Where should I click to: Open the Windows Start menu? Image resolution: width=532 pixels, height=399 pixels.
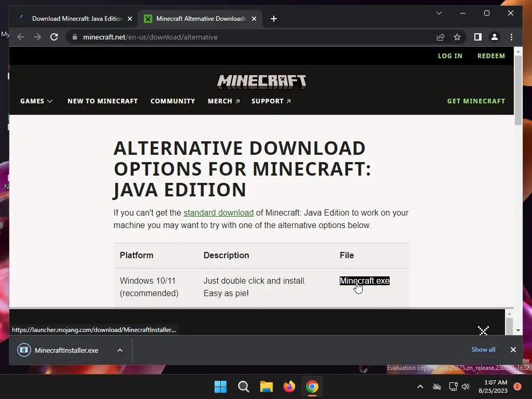tap(220, 387)
